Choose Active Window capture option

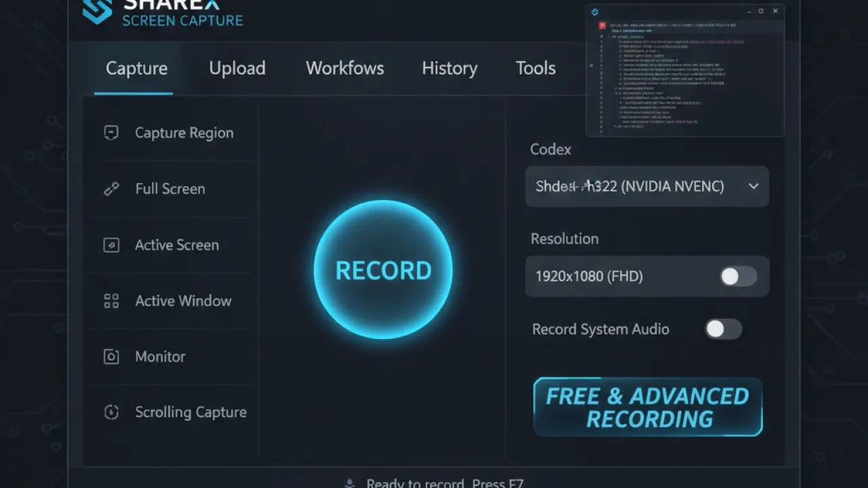tap(171, 301)
